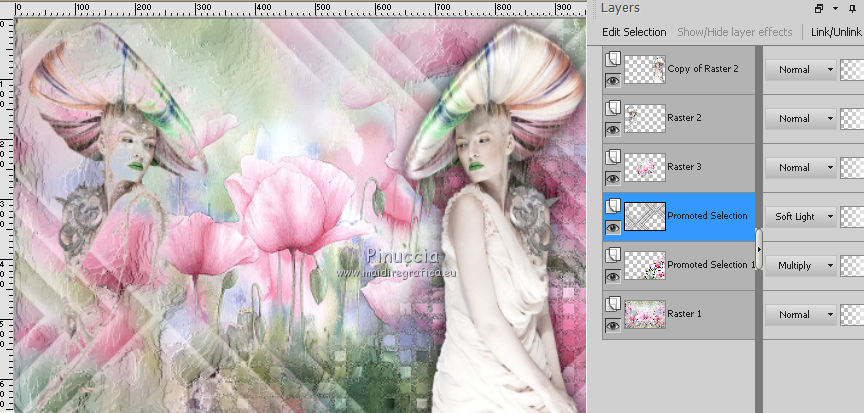Click the Raster 1 transparency swatch

coord(851,314)
